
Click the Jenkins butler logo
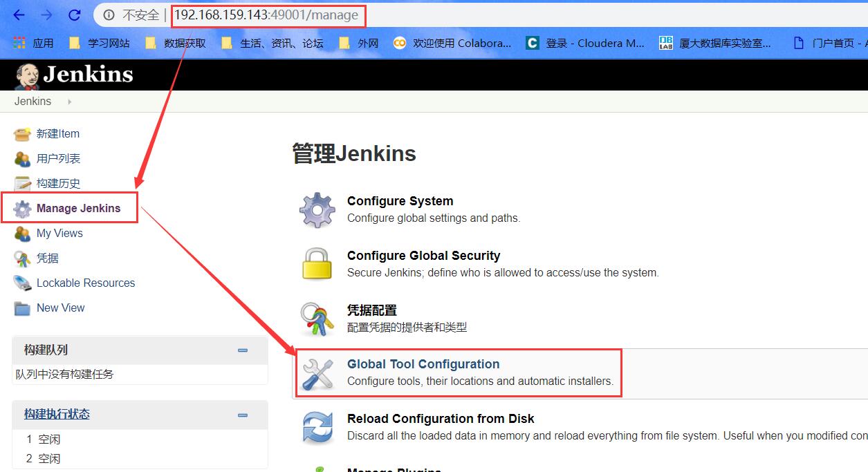point(27,76)
